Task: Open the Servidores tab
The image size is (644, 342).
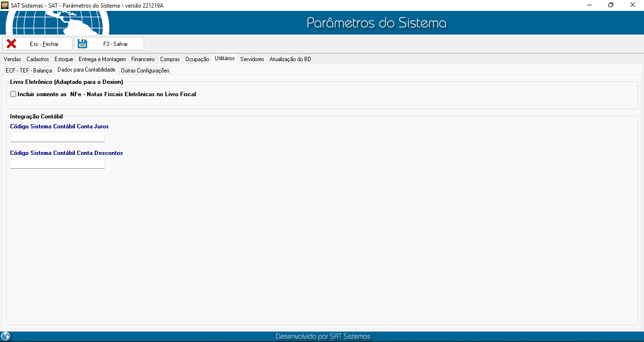Action: [x=252, y=59]
